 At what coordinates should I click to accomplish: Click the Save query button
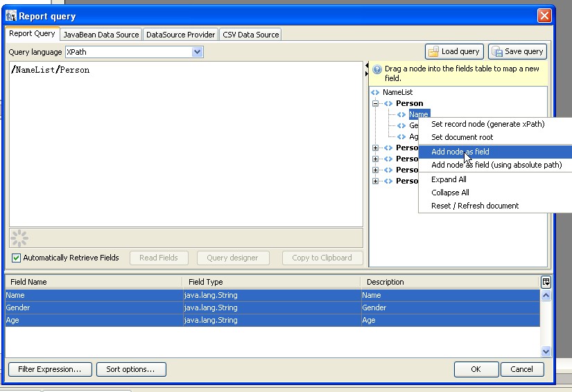click(x=518, y=52)
